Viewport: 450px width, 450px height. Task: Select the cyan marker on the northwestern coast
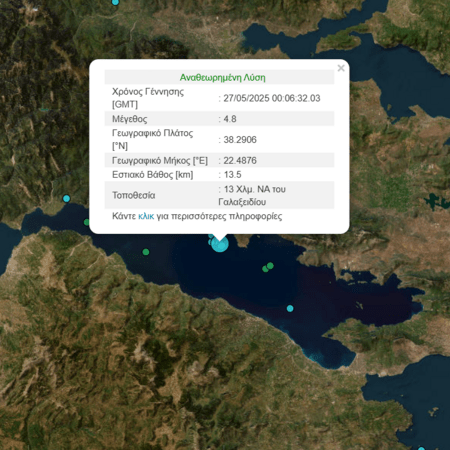pyautogui.click(x=66, y=199)
